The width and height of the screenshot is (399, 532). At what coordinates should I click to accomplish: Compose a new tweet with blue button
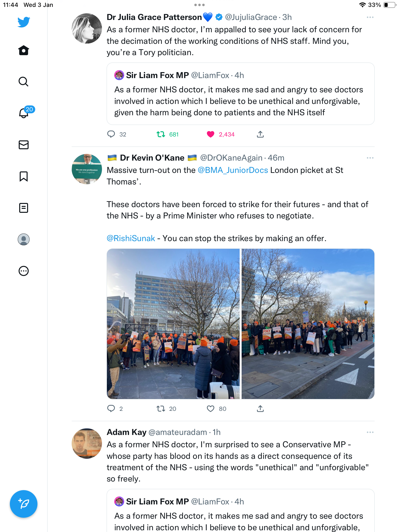[24, 504]
